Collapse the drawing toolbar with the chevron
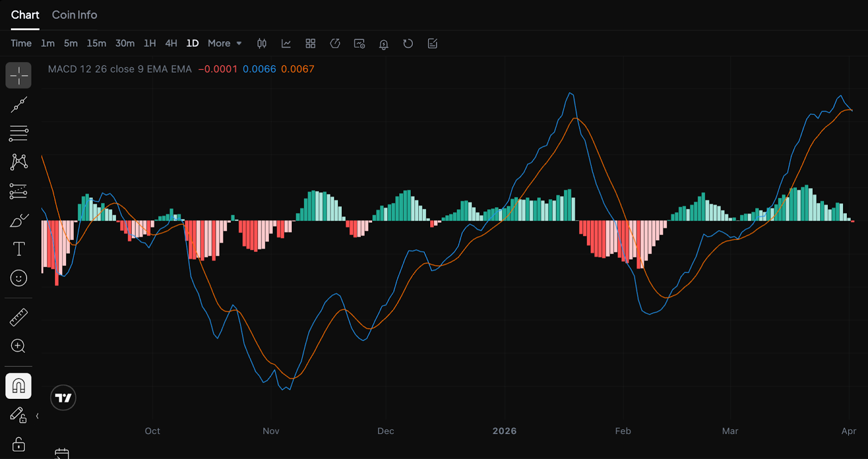Image resolution: width=868 pixels, height=459 pixels. (x=37, y=416)
